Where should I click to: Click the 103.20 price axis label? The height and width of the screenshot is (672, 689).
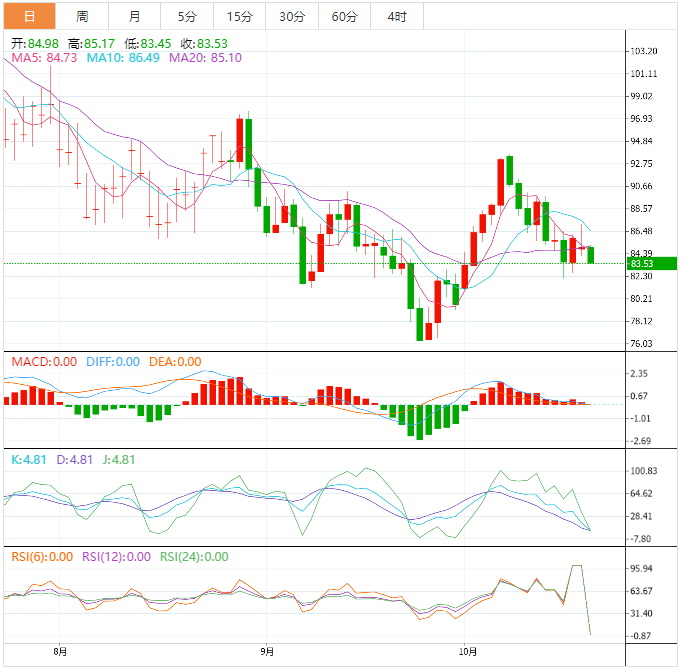coord(644,51)
